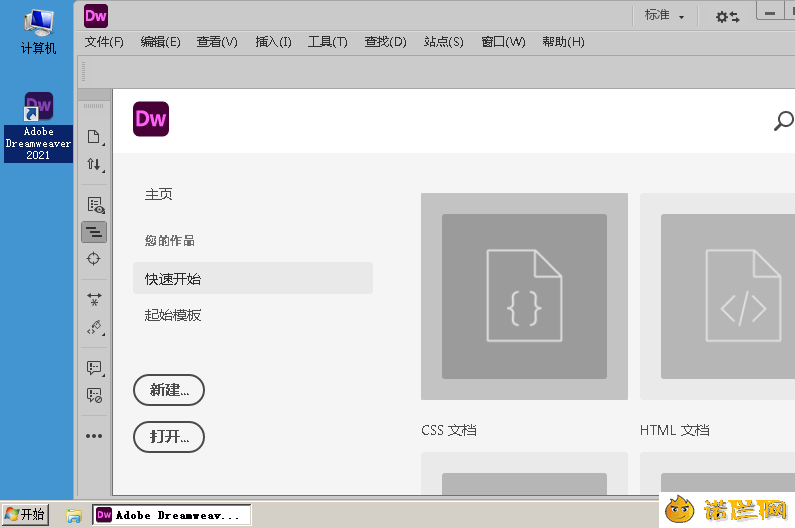The image size is (795, 528).
Task: Click the Dw logo on start screen
Action: [151, 119]
